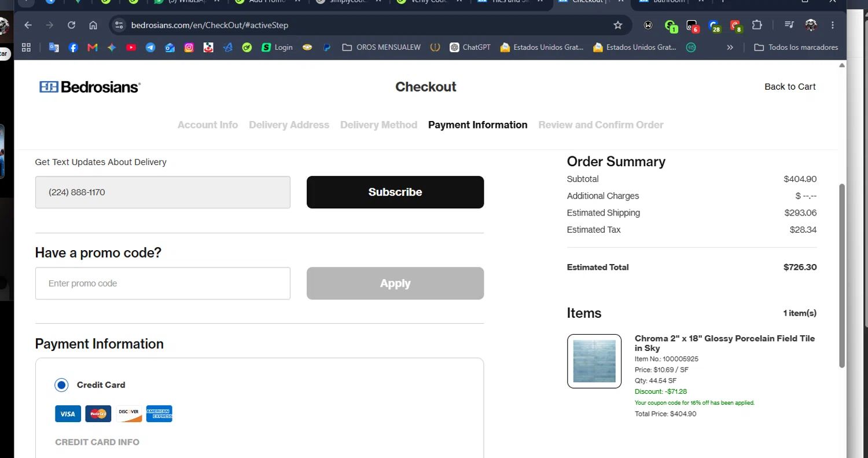
Task: Click the Chroma Glossy Porcelain Field Tile title
Action: [x=724, y=343]
